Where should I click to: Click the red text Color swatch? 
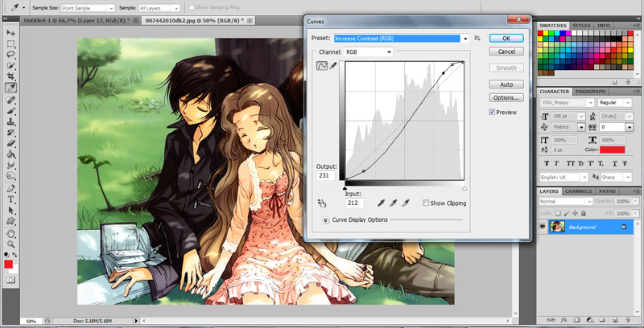[x=612, y=150]
